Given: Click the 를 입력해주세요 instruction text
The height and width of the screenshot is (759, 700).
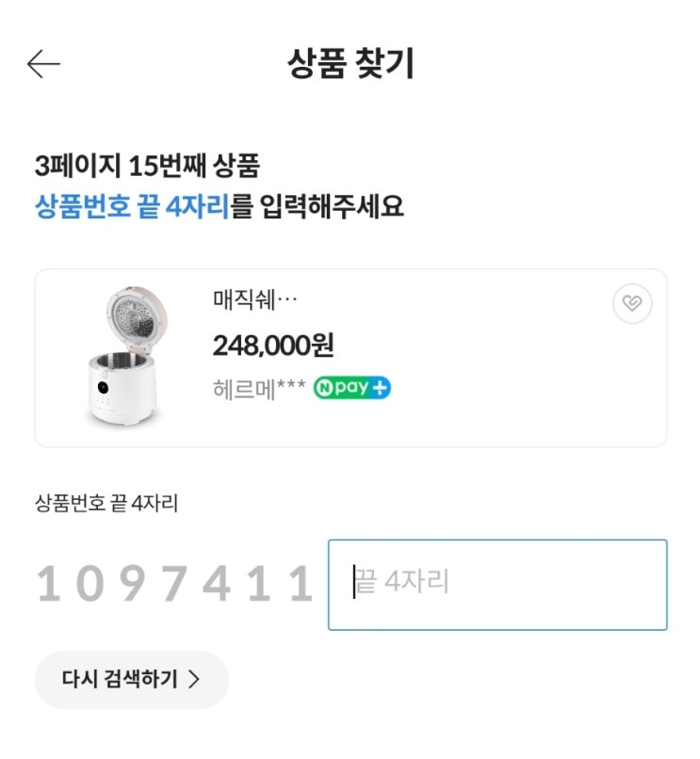Looking at the screenshot, I should point(317,206).
